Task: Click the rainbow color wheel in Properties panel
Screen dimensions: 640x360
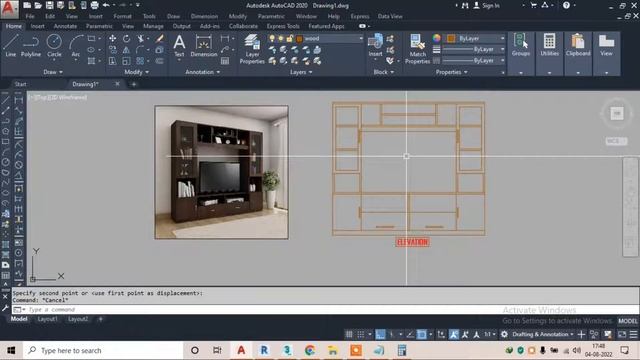Action: [x=437, y=38]
